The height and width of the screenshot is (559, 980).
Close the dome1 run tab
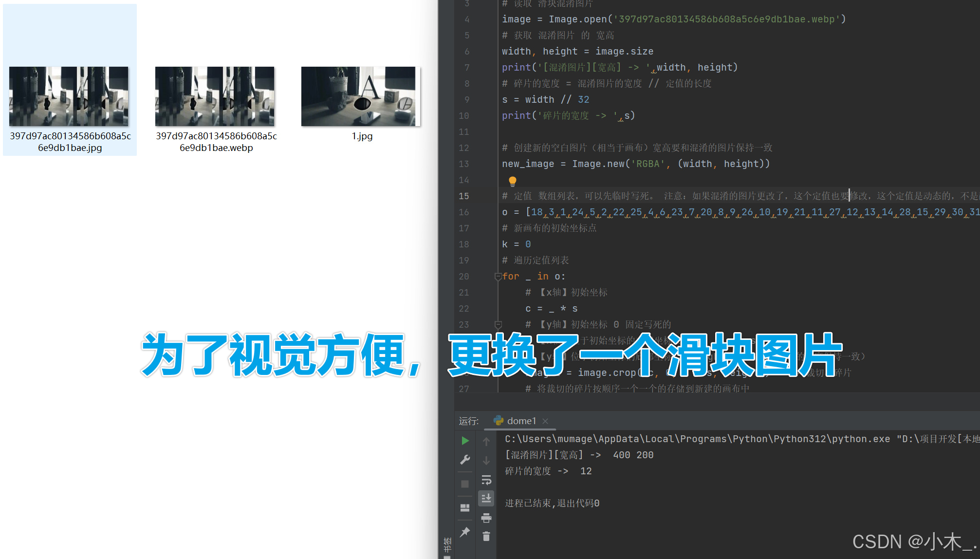pos(545,421)
